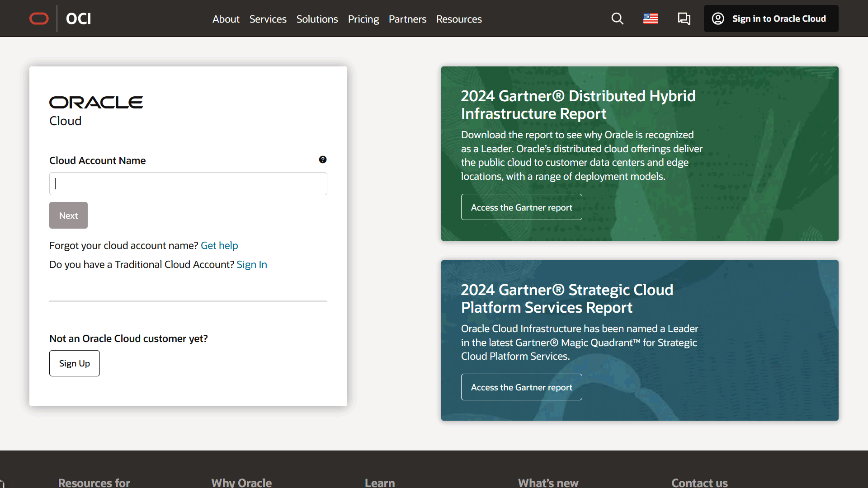868x488 pixels.
Task: Open the Pricing menu item
Action: click(x=363, y=19)
